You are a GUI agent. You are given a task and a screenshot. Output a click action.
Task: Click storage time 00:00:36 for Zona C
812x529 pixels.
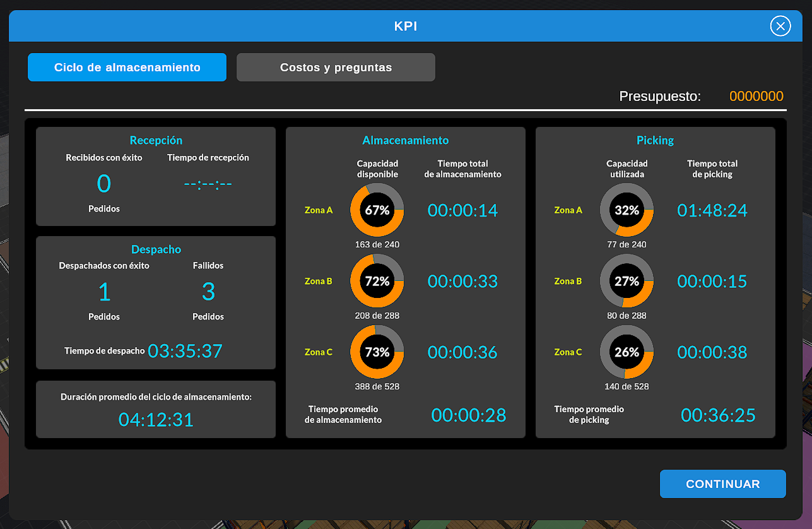[463, 352]
